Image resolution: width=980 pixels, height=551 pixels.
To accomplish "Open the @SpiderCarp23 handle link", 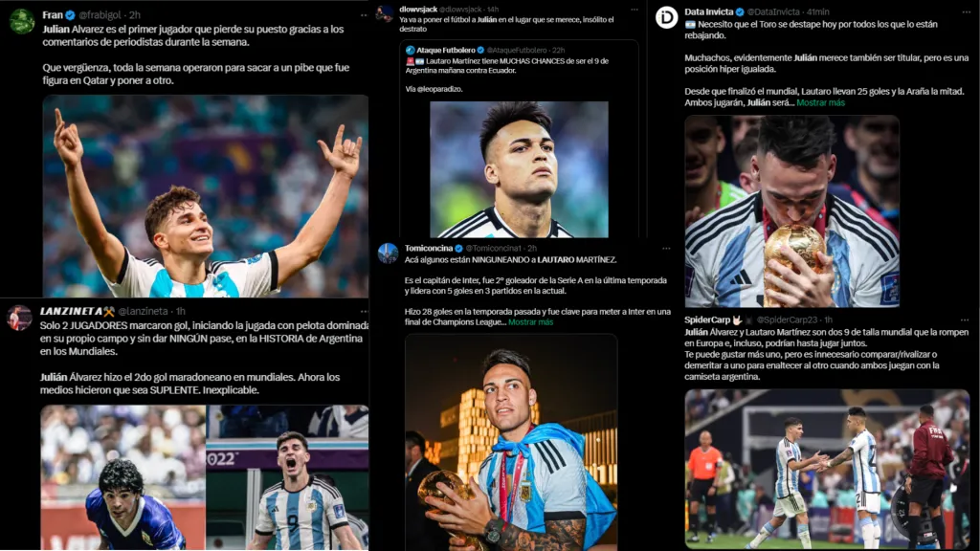I will (787, 320).
